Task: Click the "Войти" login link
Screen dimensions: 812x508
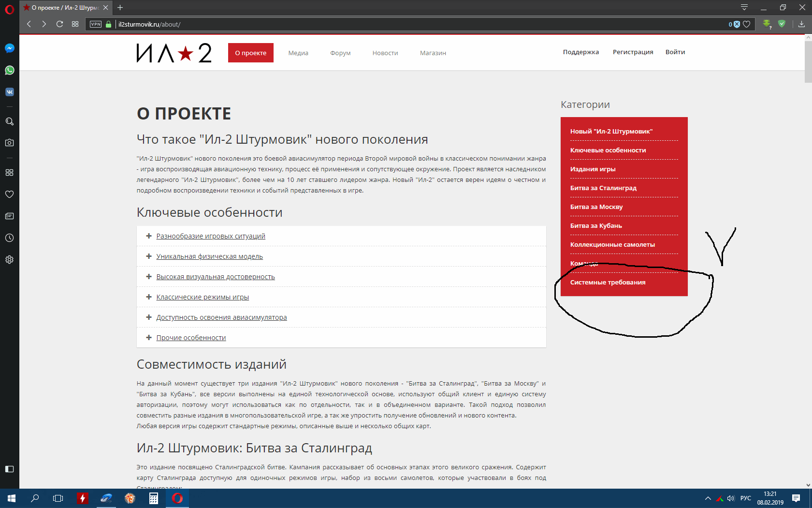Action: 675,52
